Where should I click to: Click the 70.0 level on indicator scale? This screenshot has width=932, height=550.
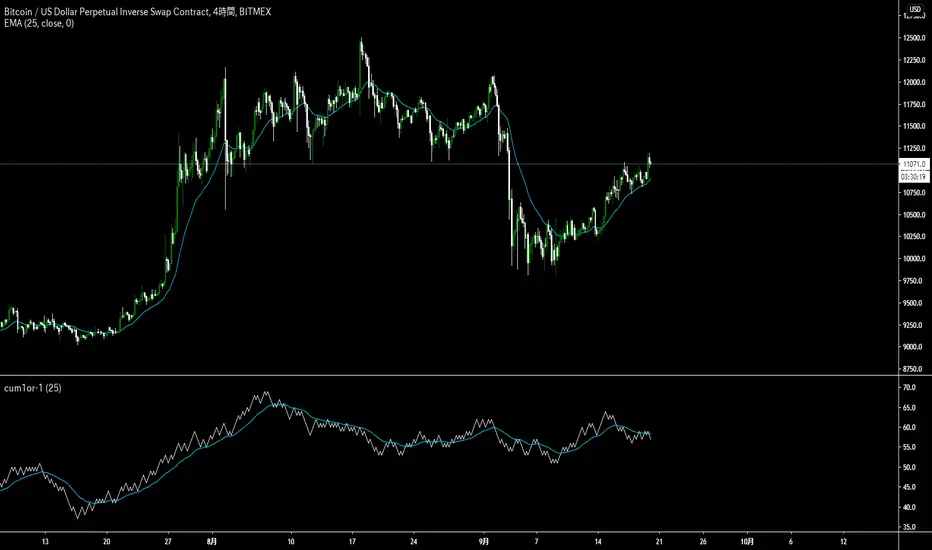[909, 388]
